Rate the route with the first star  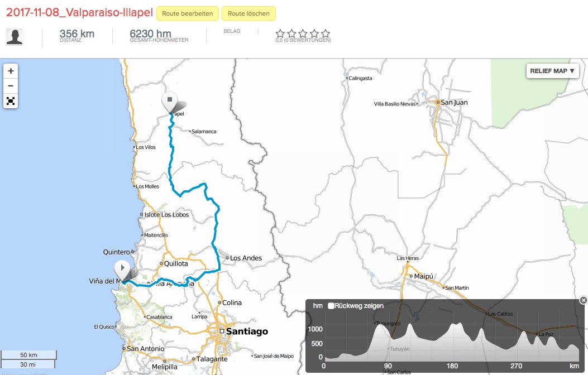click(280, 34)
